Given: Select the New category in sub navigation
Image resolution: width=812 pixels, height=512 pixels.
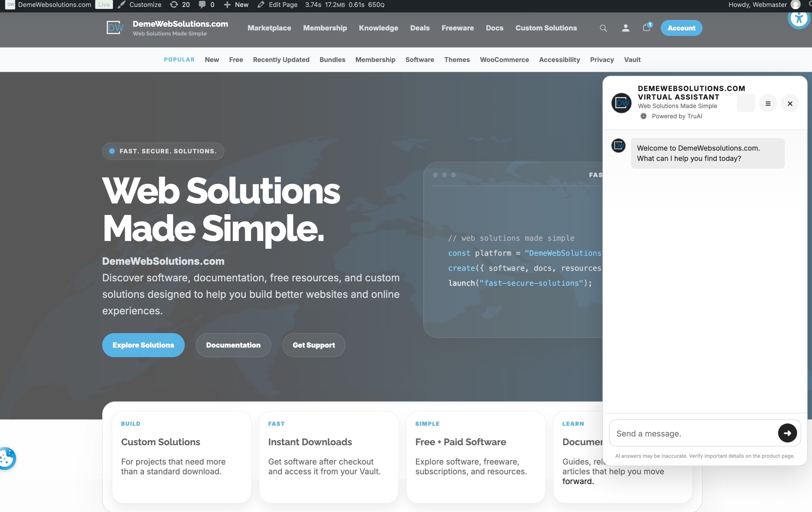Looking at the screenshot, I should click(x=212, y=60).
